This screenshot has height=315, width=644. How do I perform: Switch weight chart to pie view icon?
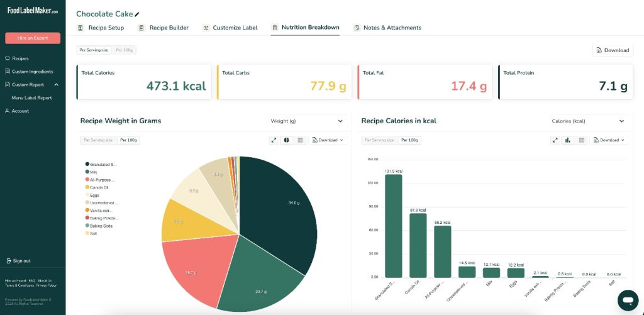tap(286, 140)
